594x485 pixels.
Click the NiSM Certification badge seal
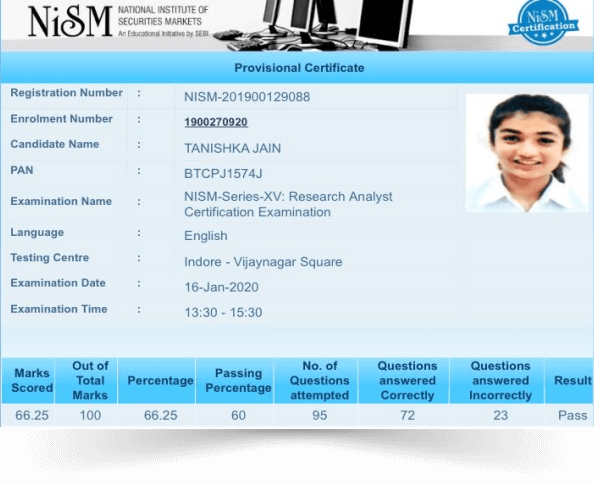pyautogui.click(x=543, y=23)
